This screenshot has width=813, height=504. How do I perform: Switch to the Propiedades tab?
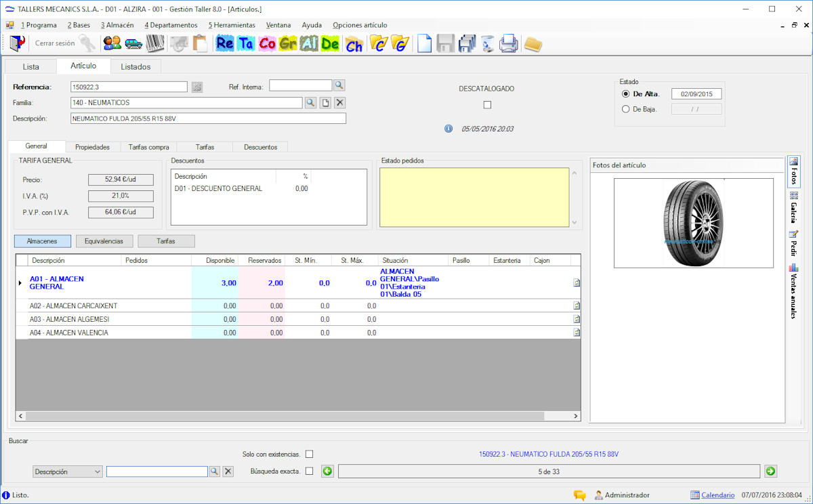[x=92, y=147]
